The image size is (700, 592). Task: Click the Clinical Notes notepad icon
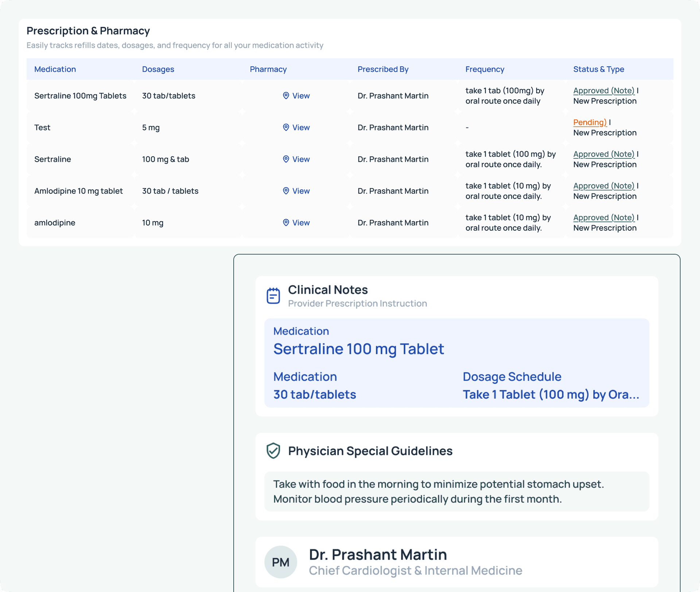coord(273,295)
